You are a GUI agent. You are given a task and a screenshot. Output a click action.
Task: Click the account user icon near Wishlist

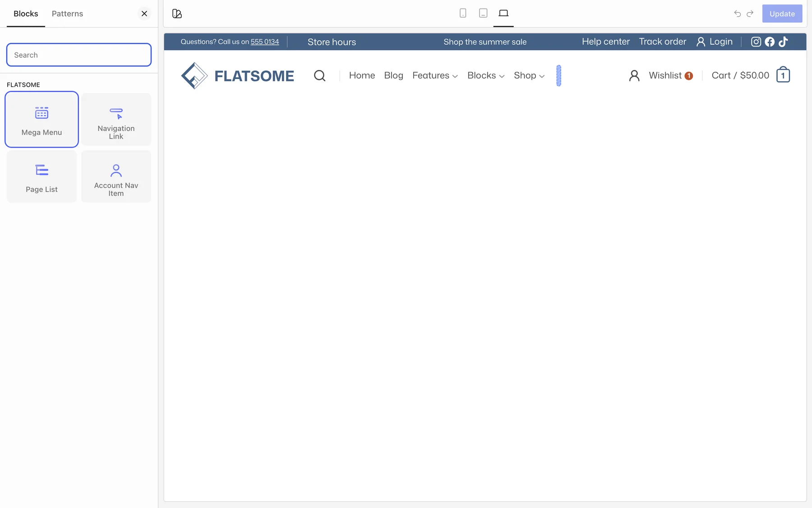[x=634, y=75]
